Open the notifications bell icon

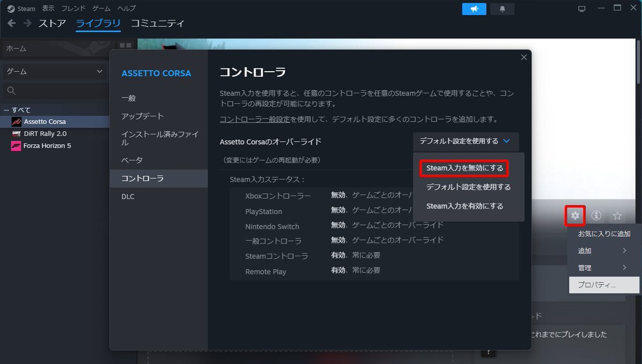pos(502,9)
